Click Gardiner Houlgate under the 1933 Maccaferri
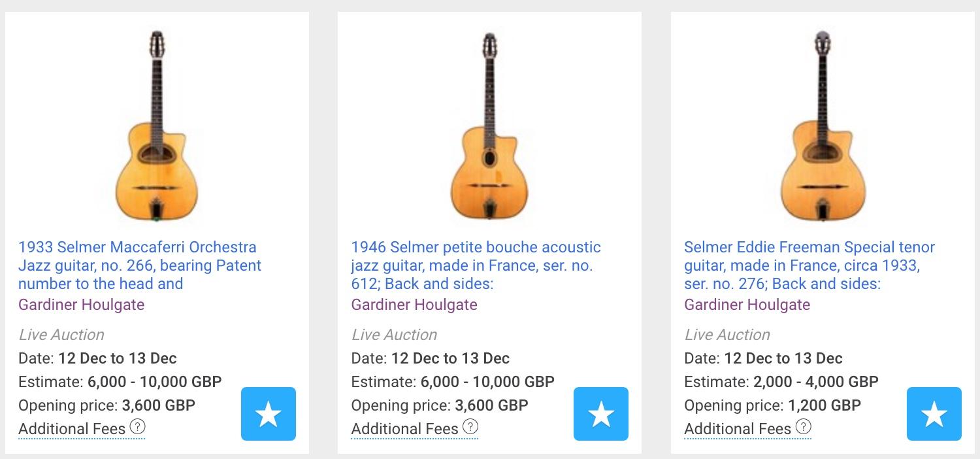 [81, 305]
